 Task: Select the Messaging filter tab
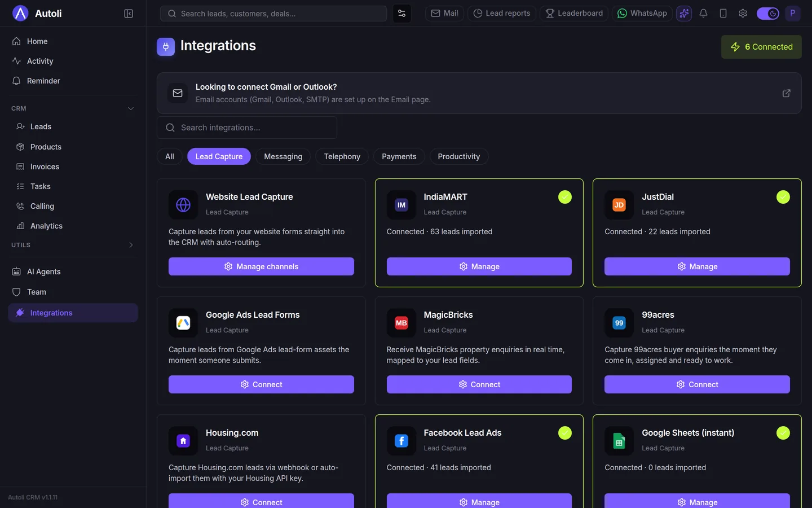point(283,156)
